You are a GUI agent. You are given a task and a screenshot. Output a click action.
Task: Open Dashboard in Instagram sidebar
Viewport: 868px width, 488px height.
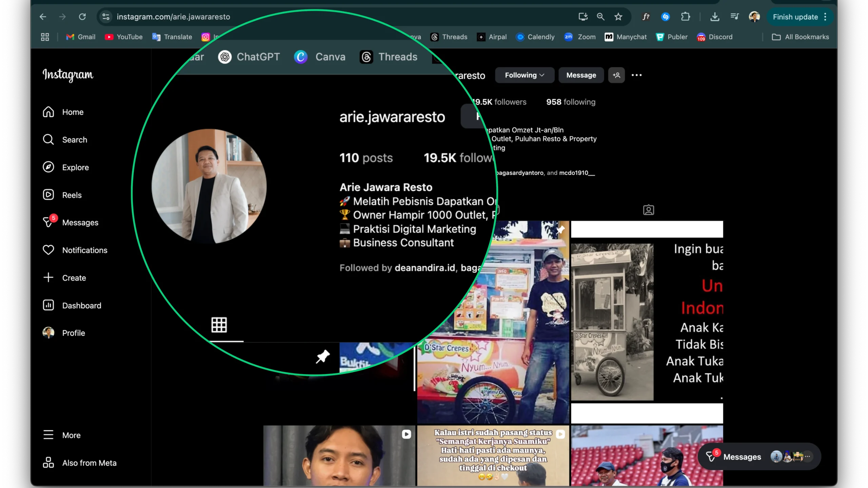(72, 305)
